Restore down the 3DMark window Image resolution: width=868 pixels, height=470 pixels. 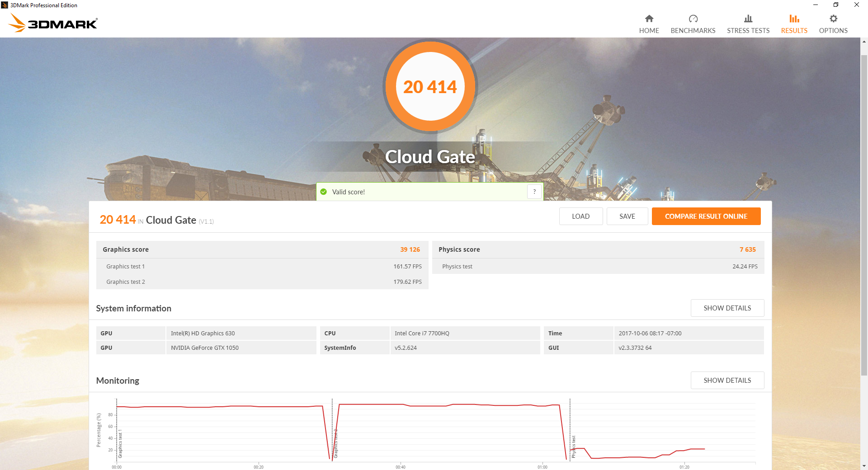tap(836, 5)
